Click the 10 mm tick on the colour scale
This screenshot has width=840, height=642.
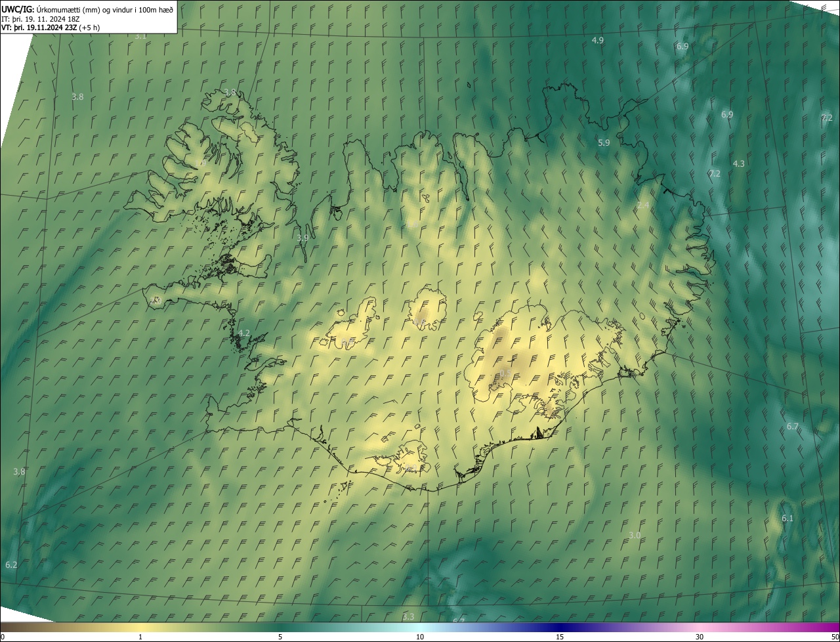tap(420, 637)
